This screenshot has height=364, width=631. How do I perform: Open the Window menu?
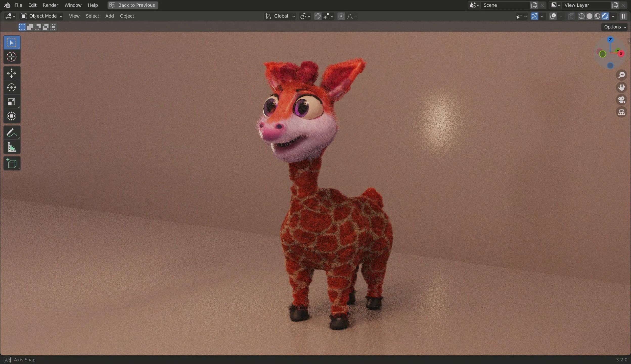coord(73,5)
